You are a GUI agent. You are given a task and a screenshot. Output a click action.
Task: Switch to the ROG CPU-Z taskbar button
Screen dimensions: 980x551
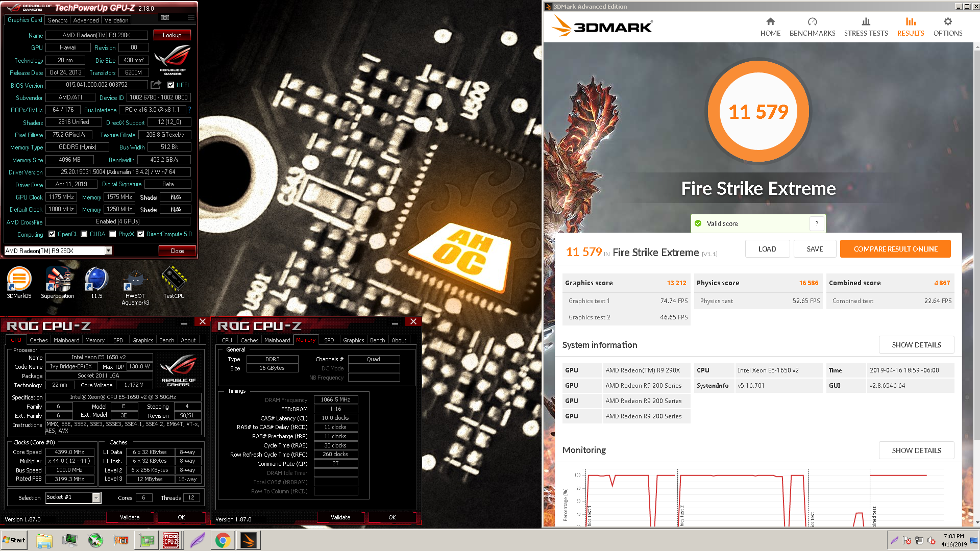tap(171, 540)
